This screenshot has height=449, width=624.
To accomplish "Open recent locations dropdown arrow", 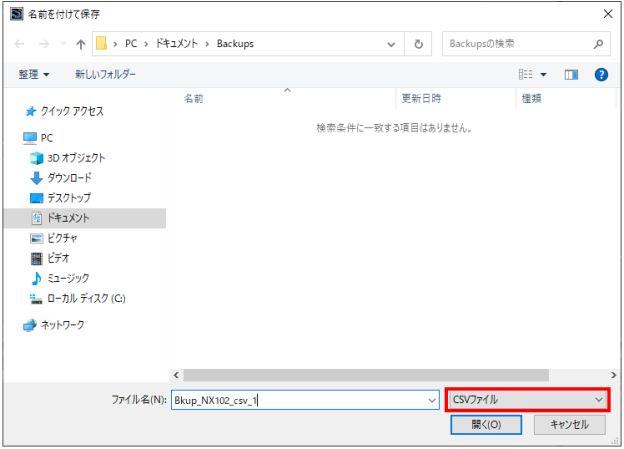I will (63, 44).
